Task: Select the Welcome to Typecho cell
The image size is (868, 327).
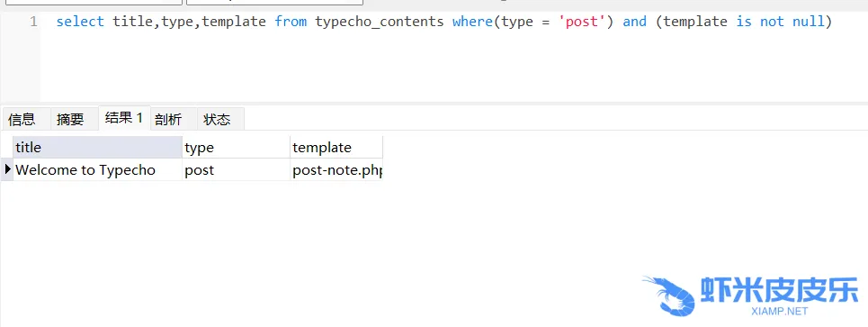Action: coord(97,169)
